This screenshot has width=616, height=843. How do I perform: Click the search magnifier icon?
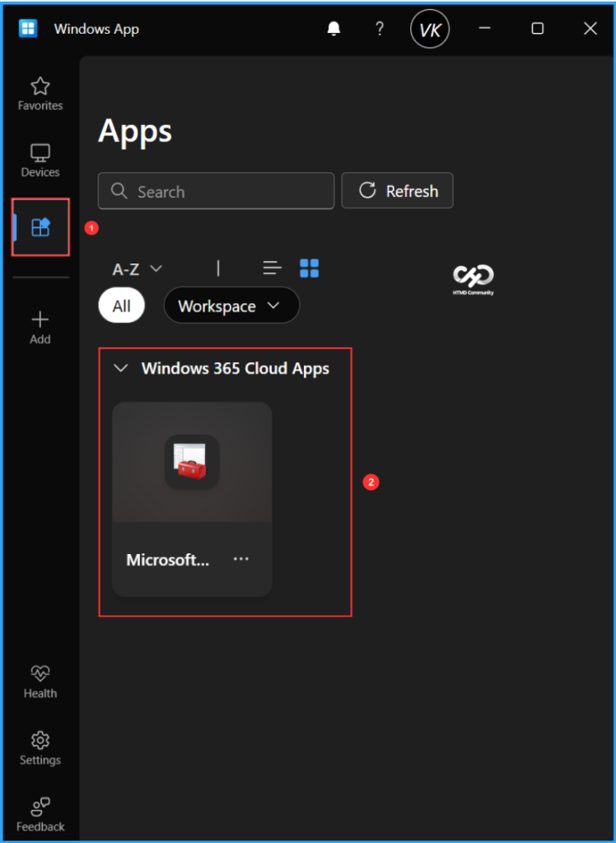119,191
